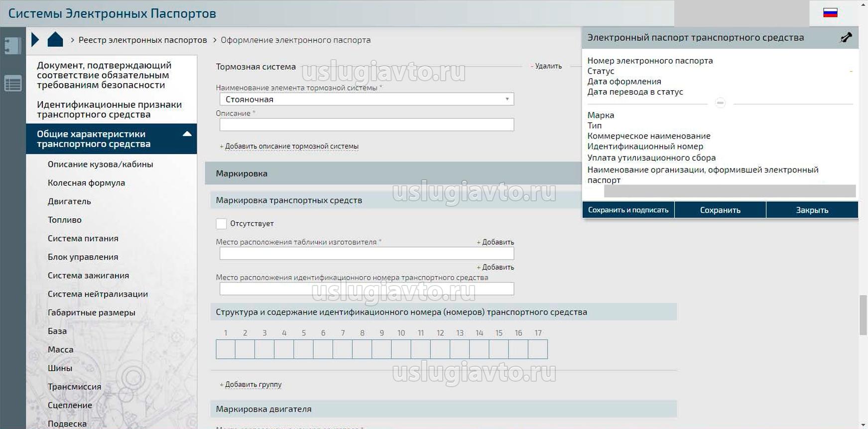This screenshot has width=868, height=429.
Task: Go to 'Габаритные размеры' menu item
Action: [92, 312]
